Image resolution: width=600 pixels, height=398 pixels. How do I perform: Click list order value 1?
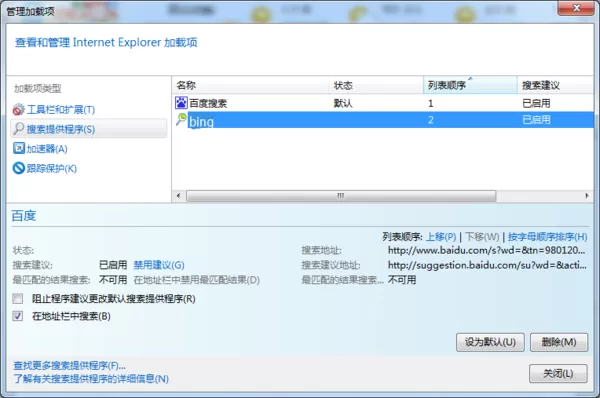(430, 103)
